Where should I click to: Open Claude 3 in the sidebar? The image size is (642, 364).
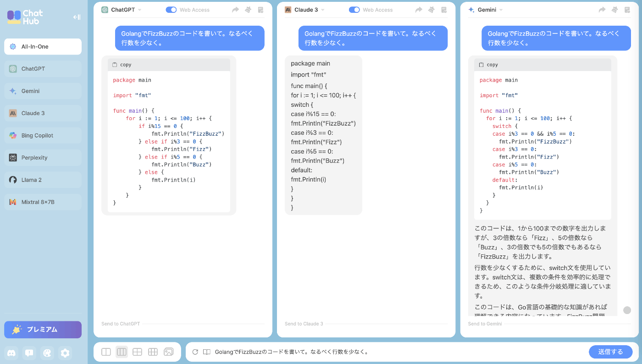point(43,113)
